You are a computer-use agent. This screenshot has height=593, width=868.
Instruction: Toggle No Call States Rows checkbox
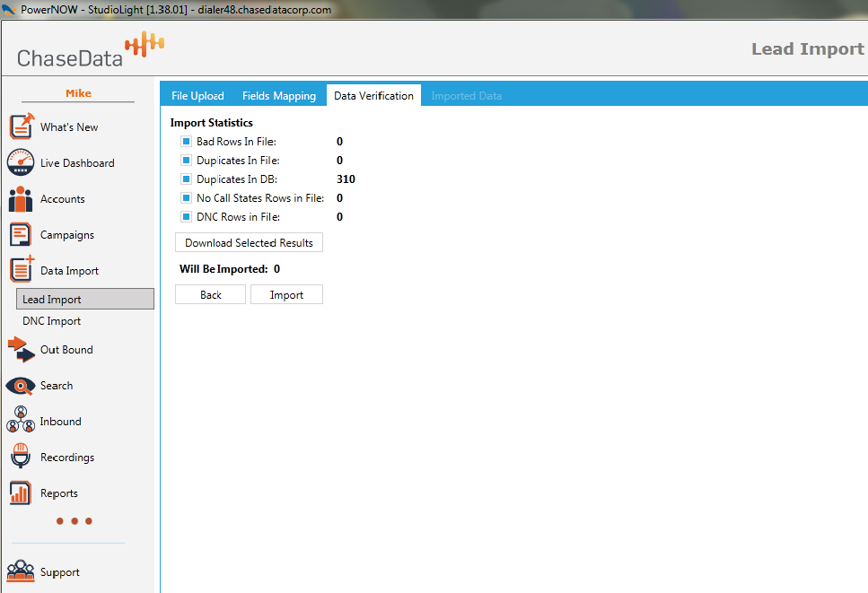pyautogui.click(x=187, y=198)
